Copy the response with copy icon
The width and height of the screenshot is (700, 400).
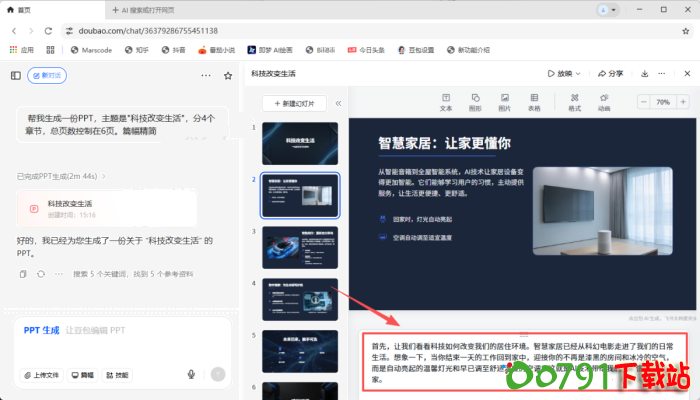23,273
